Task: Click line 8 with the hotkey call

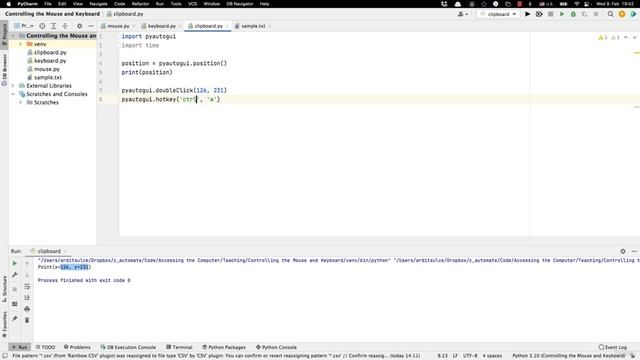Action: (171, 99)
